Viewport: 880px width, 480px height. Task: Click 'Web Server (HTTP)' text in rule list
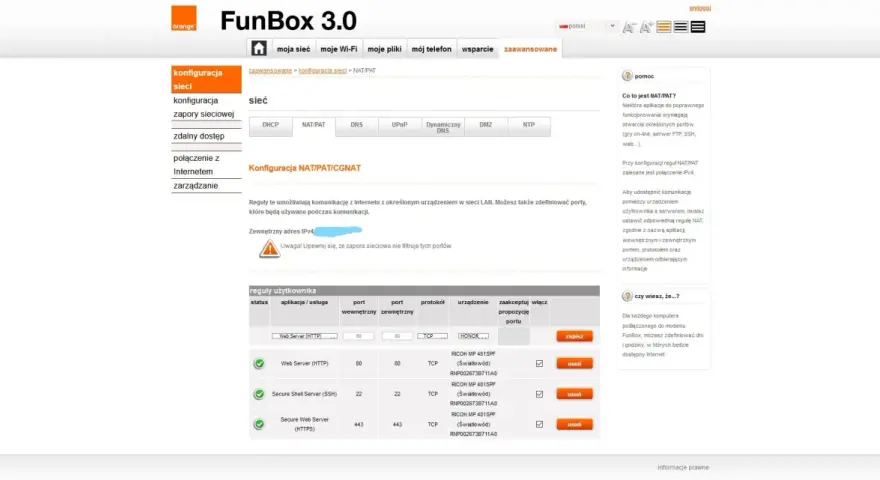pyautogui.click(x=304, y=363)
